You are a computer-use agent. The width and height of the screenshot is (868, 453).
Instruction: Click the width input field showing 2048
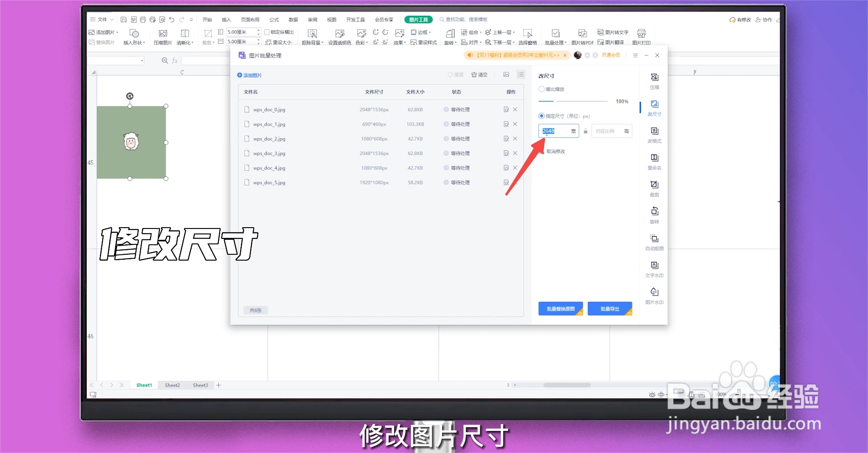click(x=559, y=131)
